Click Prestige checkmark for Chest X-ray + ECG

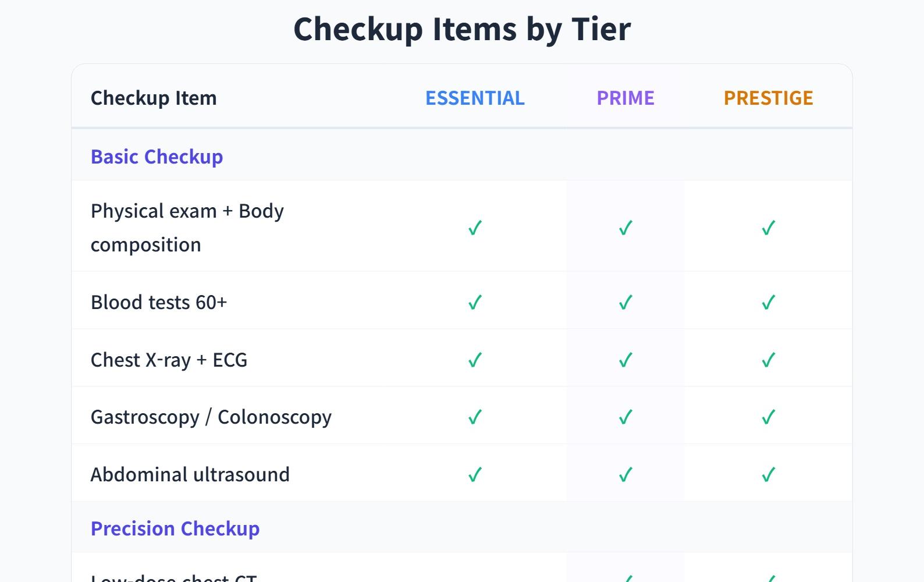pos(768,360)
